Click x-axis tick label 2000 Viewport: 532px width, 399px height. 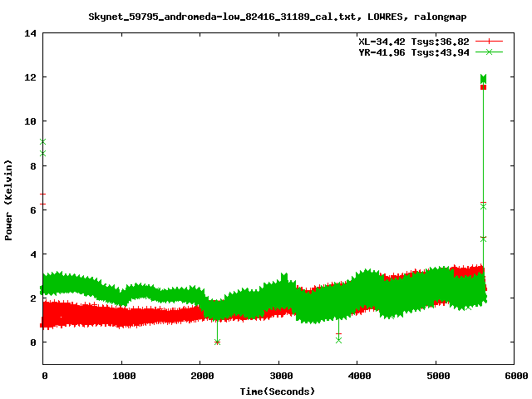[203, 376]
